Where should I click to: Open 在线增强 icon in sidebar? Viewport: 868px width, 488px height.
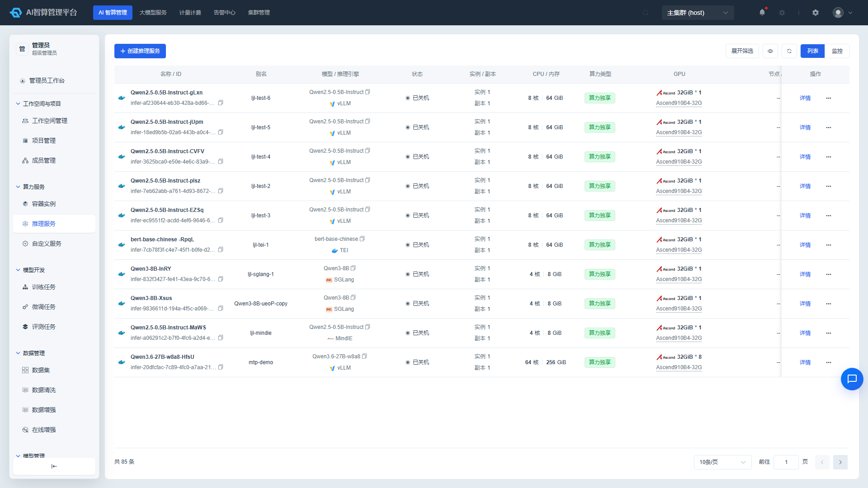[25, 430]
